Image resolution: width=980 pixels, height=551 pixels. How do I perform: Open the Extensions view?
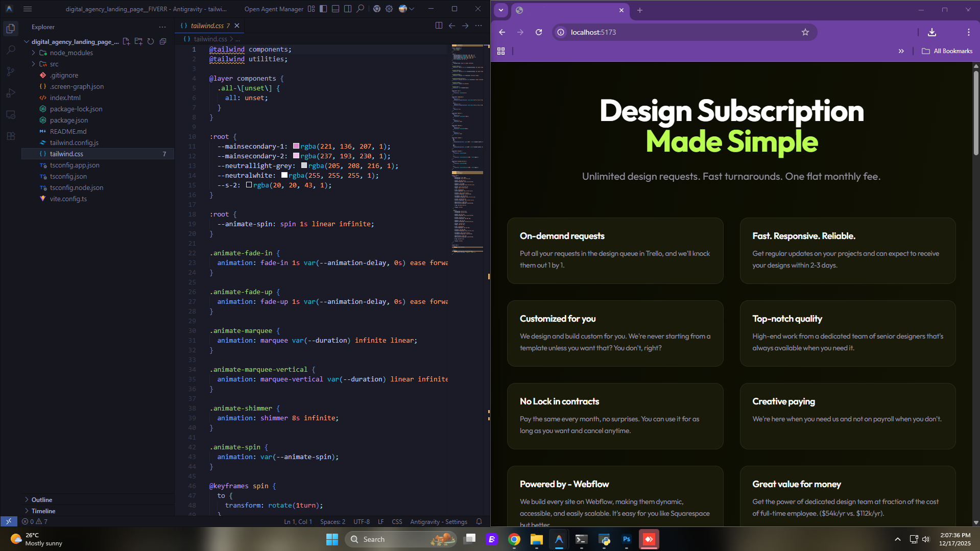coord(10,136)
